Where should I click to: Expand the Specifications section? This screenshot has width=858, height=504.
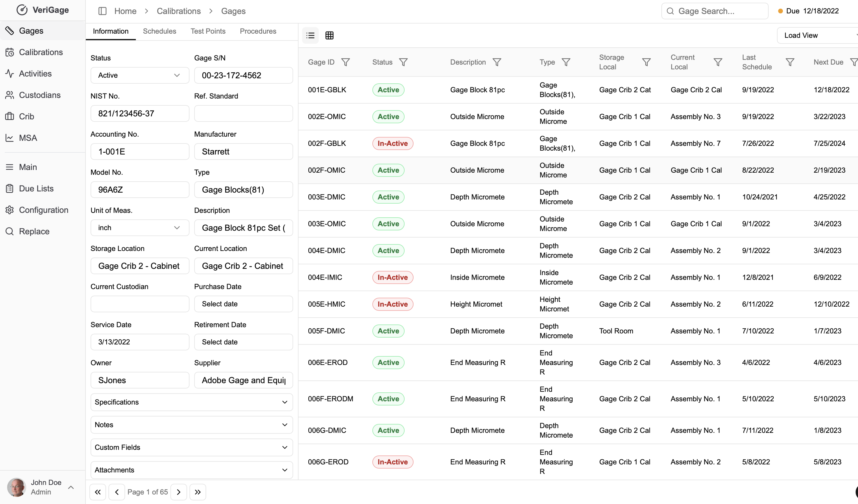tap(192, 402)
